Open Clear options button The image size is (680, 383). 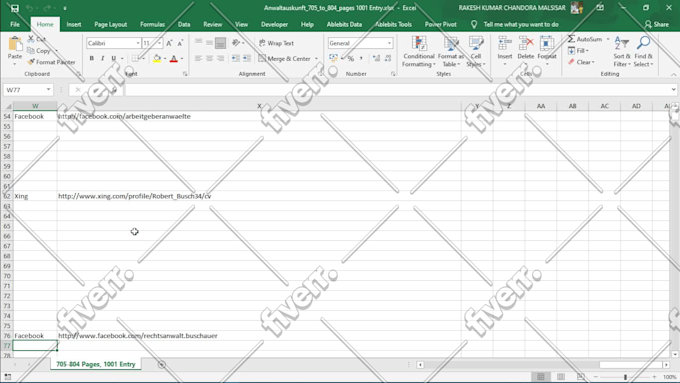coord(580,62)
